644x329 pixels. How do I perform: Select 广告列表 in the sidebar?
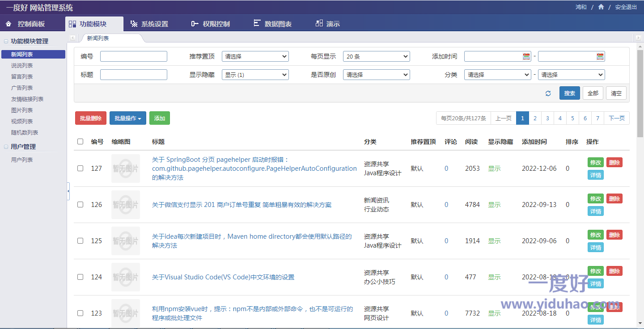pyautogui.click(x=22, y=88)
